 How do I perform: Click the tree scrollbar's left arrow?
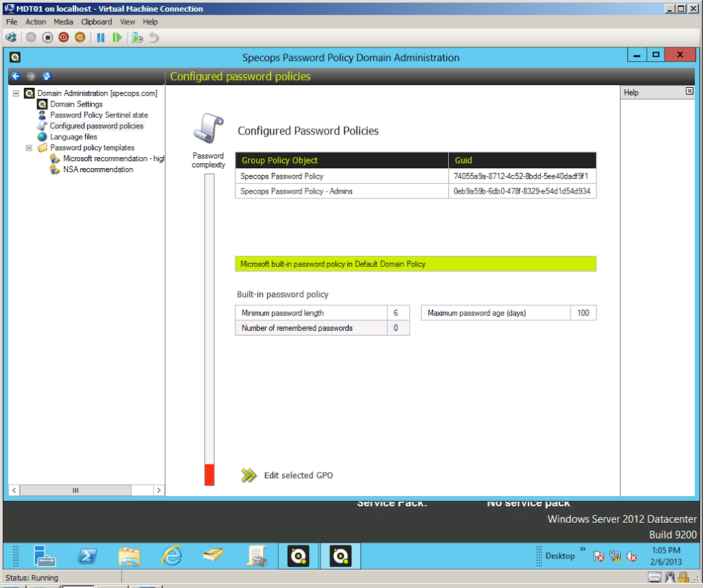(14, 491)
